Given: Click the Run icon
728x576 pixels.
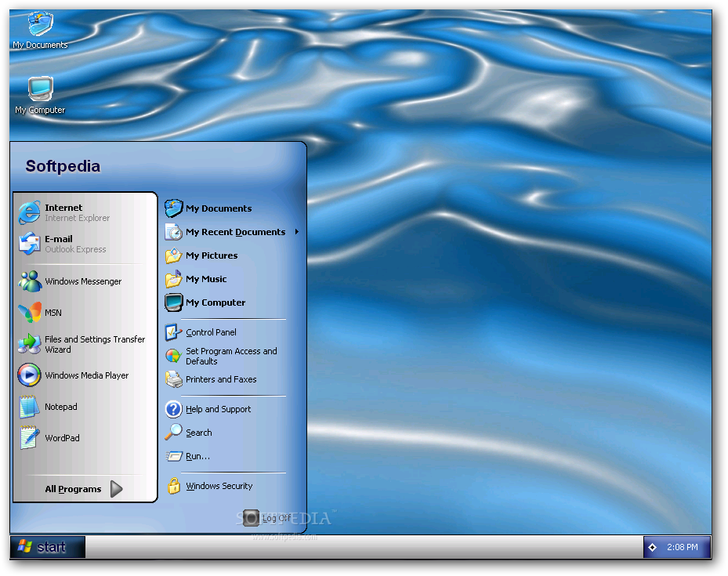Looking at the screenshot, I should tap(174, 456).
